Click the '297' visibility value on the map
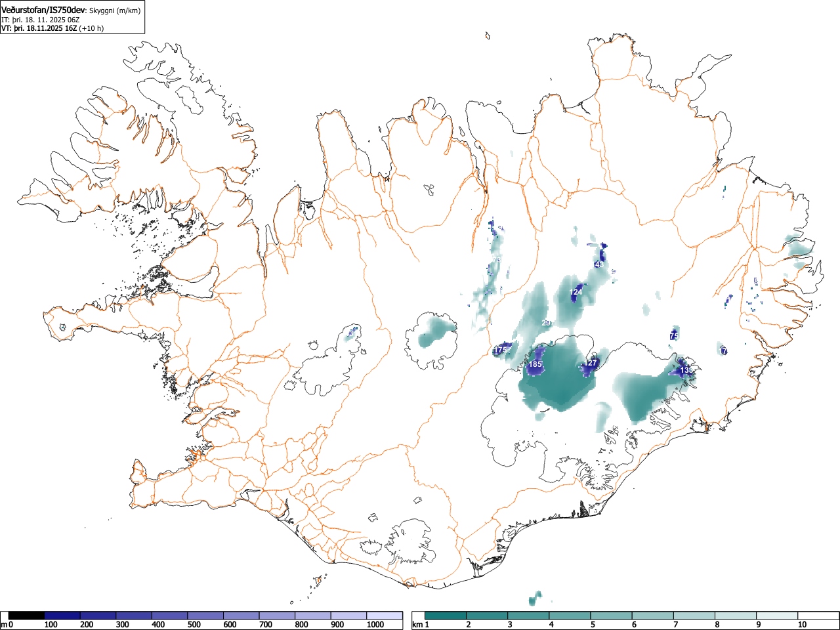Image resolution: width=840 pixels, height=630 pixels. [x=547, y=323]
